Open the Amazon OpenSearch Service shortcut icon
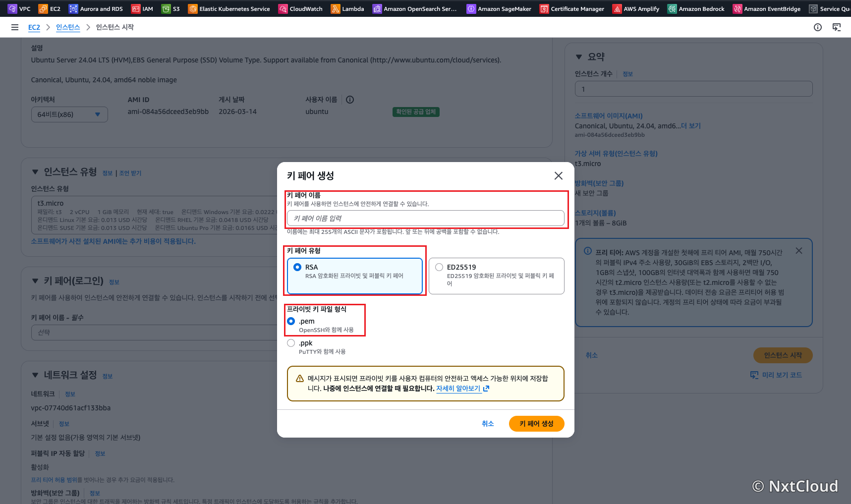 coord(377,8)
